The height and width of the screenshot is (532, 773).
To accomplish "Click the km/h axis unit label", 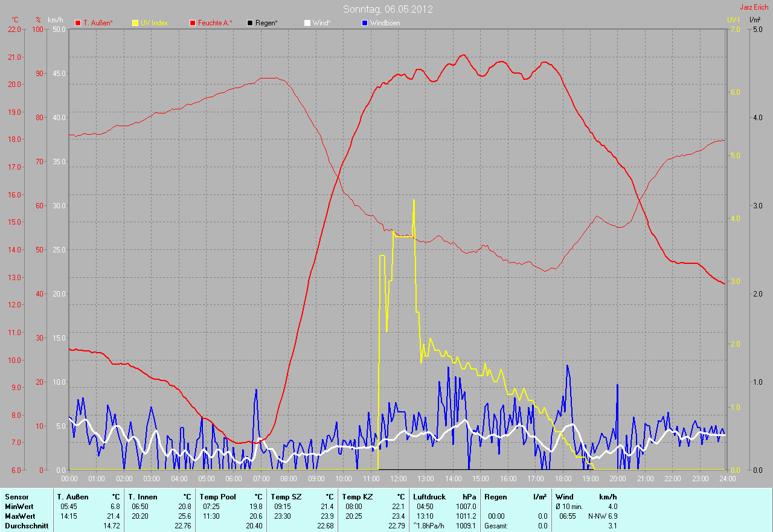I will [x=54, y=20].
